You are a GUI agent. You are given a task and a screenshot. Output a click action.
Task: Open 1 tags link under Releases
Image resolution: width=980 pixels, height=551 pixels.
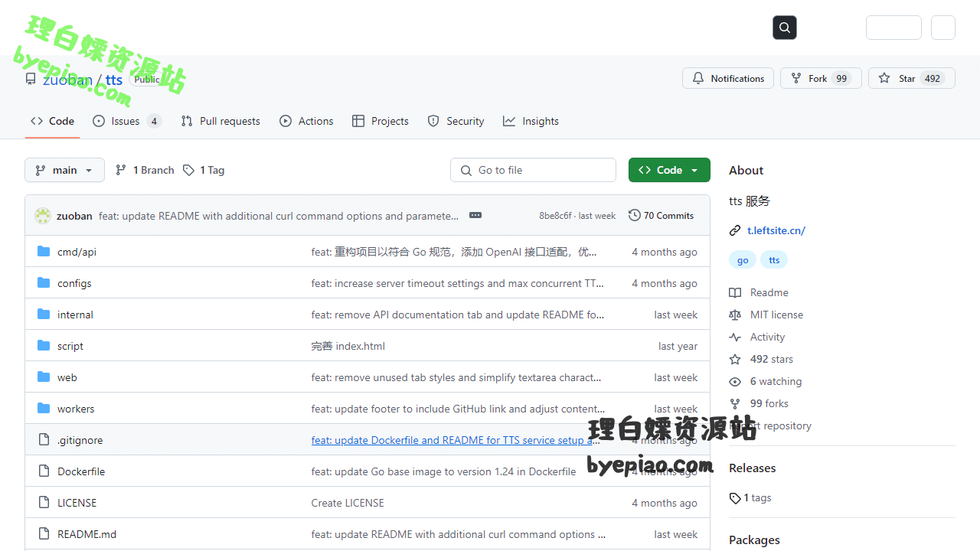click(750, 497)
